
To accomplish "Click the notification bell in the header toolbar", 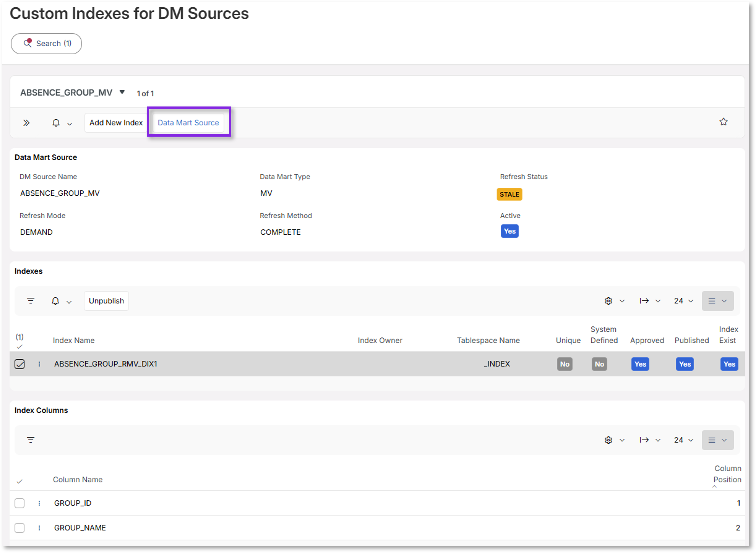I will click(x=56, y=123).
